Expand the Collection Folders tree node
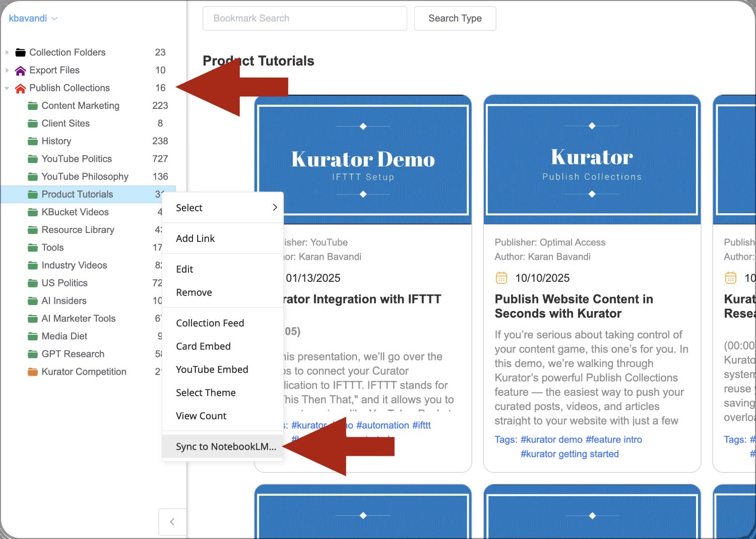Image resolution: width=756 pixels, height=539 pixels. click(x=7, y=52)
